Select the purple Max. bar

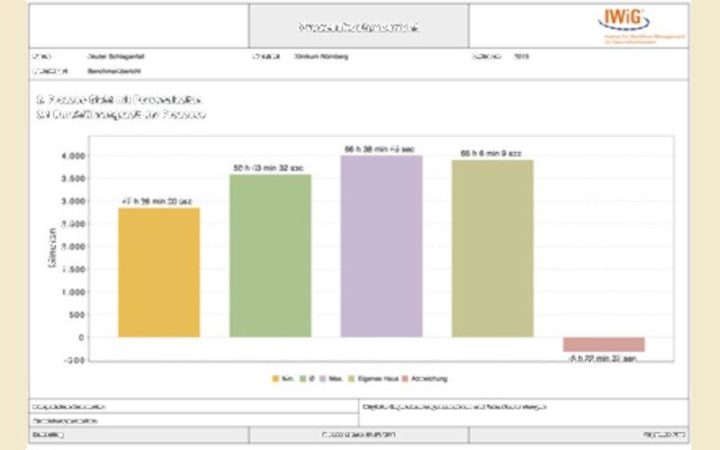[381, 246]
